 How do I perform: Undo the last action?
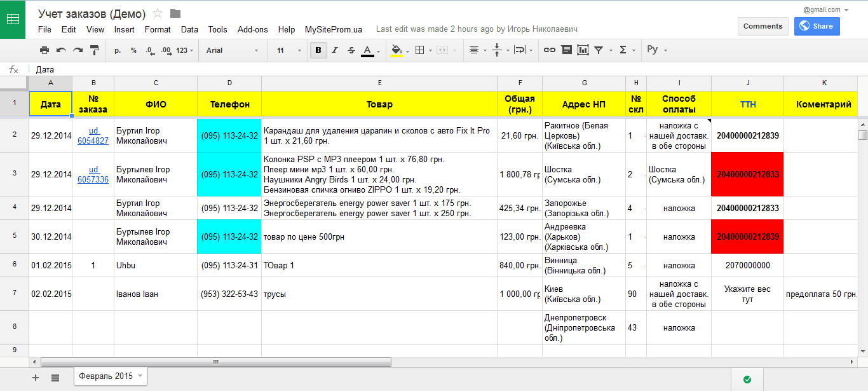click(61, 50)
